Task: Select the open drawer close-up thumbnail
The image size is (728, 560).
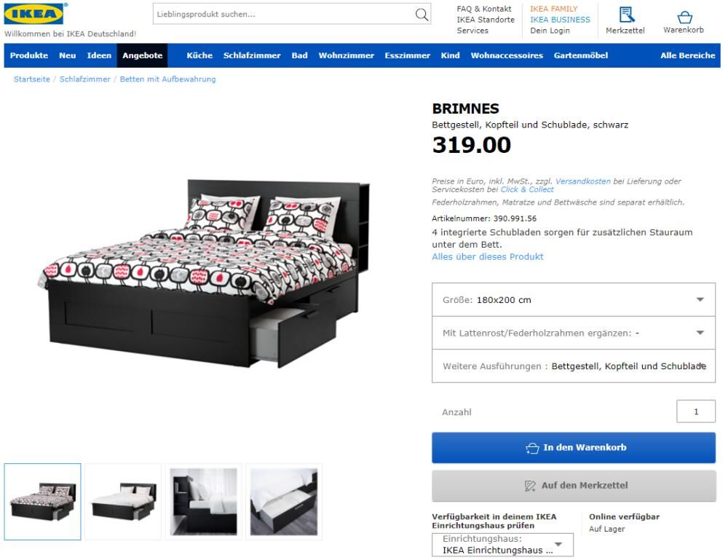Action: 284,502
